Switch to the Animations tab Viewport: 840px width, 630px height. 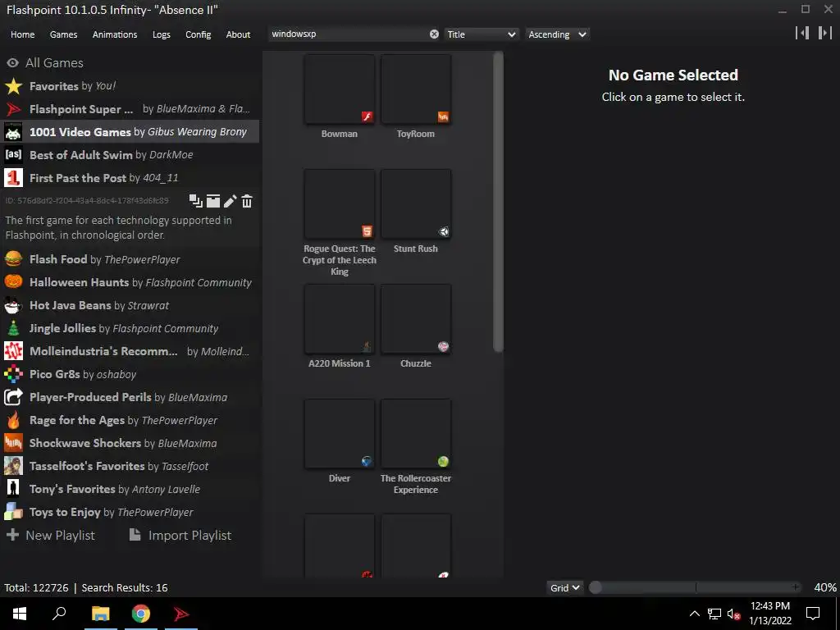115,34
